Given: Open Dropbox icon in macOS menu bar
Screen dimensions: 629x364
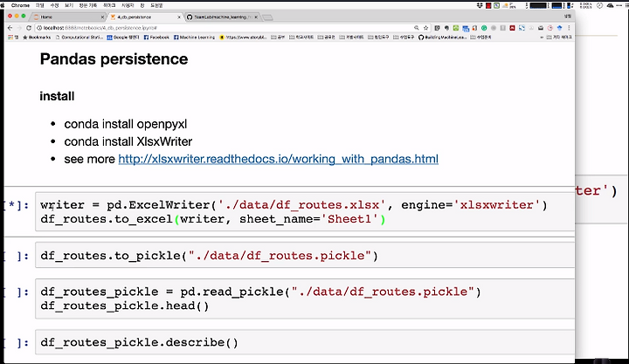Looking at the screenshot, I should point(480,5).
